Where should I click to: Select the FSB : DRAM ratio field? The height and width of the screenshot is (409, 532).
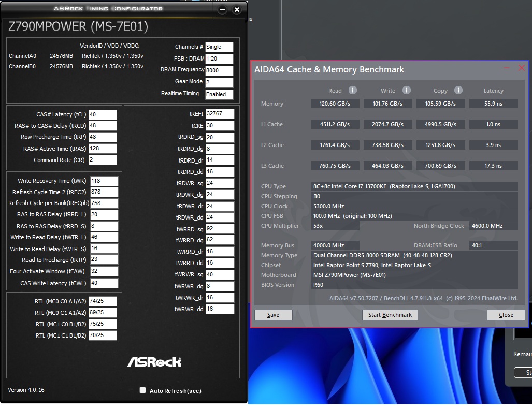click(219, 59)
